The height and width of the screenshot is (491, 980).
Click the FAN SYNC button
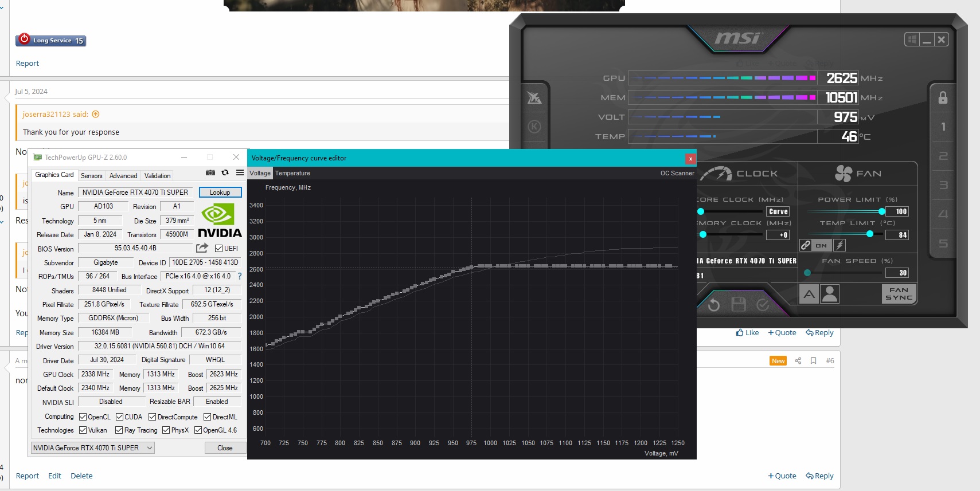point(899,294)
